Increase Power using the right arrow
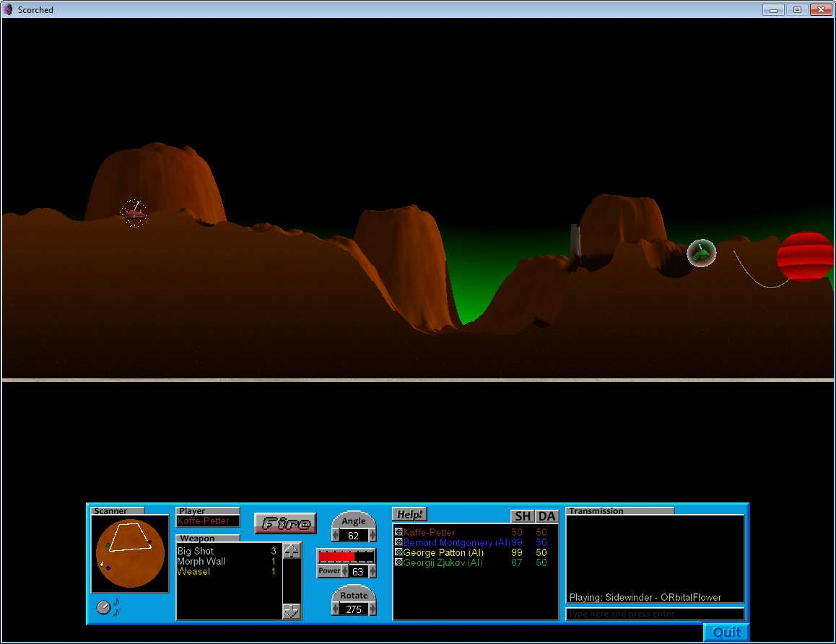This screenshot has height=644, width=836. pyautogui.click(x=372, y=572)
